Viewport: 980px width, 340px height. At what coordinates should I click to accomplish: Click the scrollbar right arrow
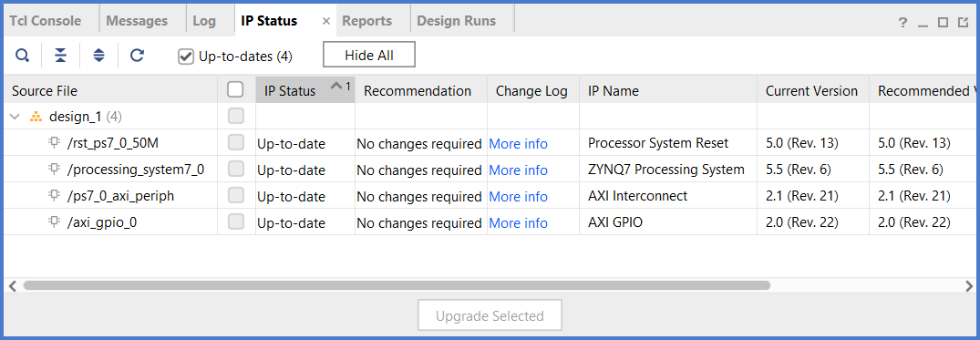[969, 285]
